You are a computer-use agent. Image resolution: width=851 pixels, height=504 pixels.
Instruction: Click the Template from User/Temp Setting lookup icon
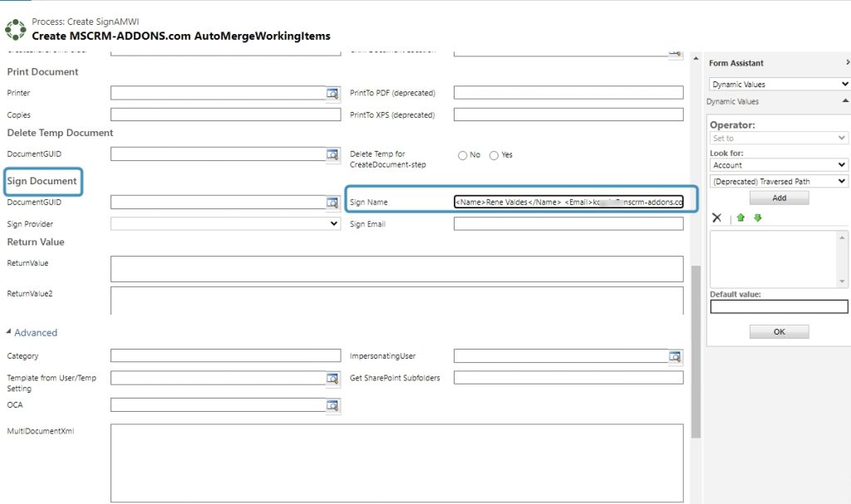pyautogui.click(x=332, y=377)
